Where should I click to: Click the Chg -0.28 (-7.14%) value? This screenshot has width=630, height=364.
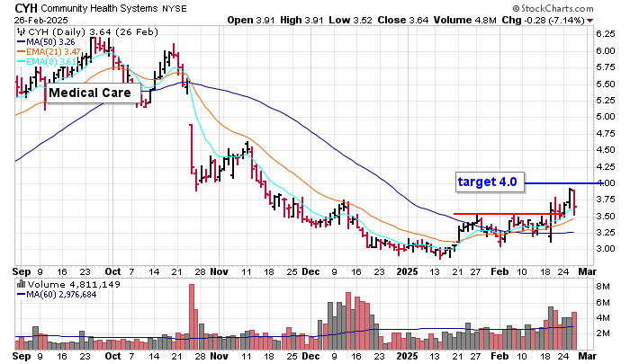click(x=543, y=20)
